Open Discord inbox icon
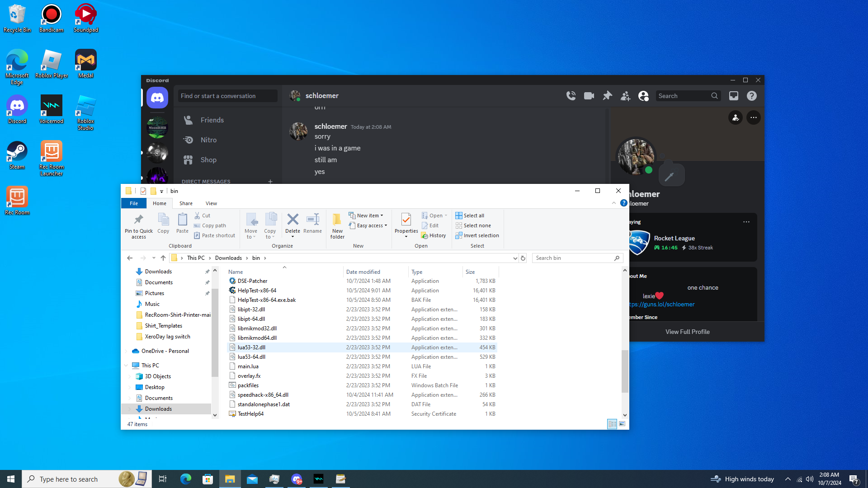Screen dimensions: 868x488 pos(733,96)
